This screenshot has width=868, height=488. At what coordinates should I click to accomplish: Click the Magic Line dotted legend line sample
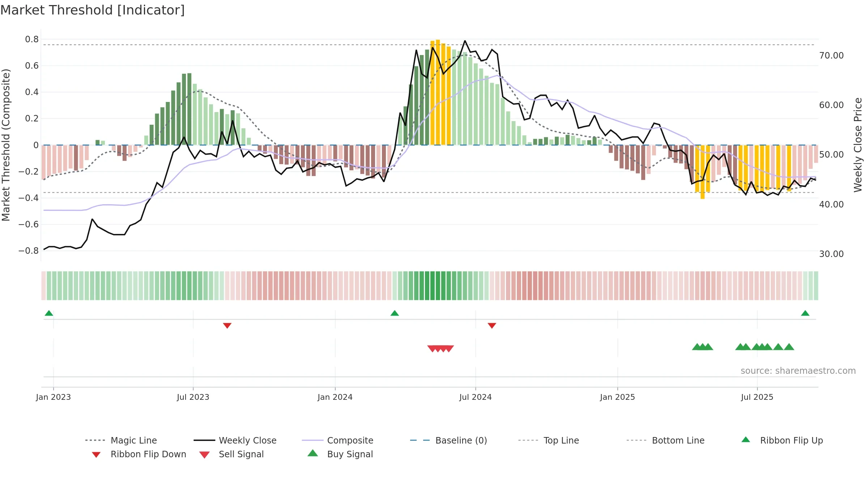coord(95,440)
